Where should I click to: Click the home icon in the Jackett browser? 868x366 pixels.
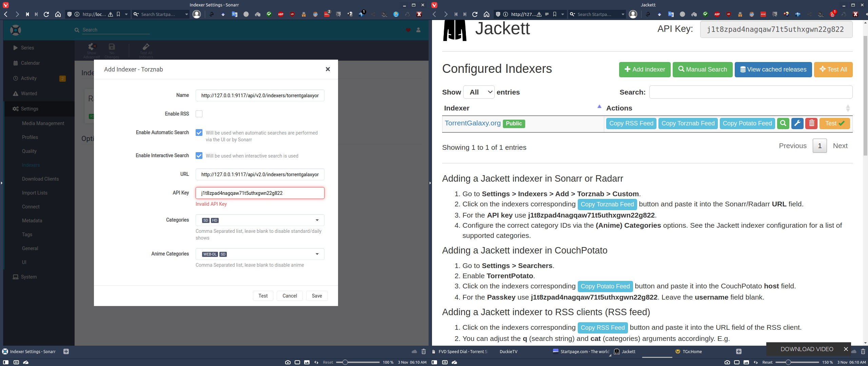487,14
